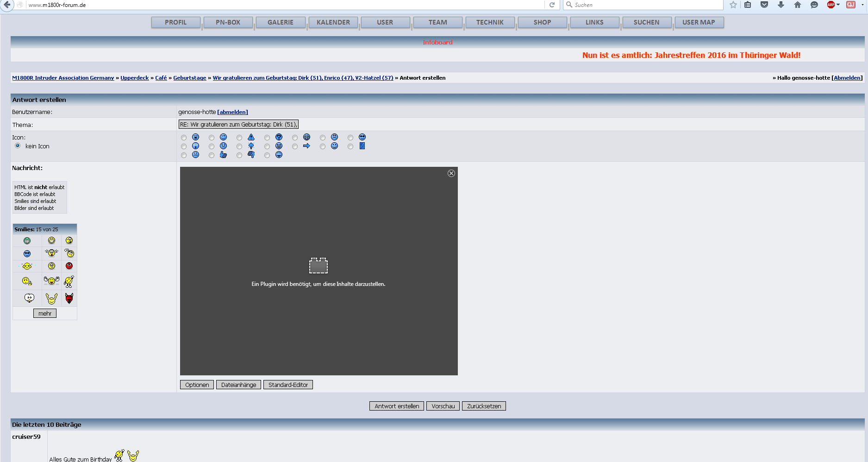Screen dimensions: 868x462
Task: Select the warning triangle post icon radio
Action: (239, 138)
